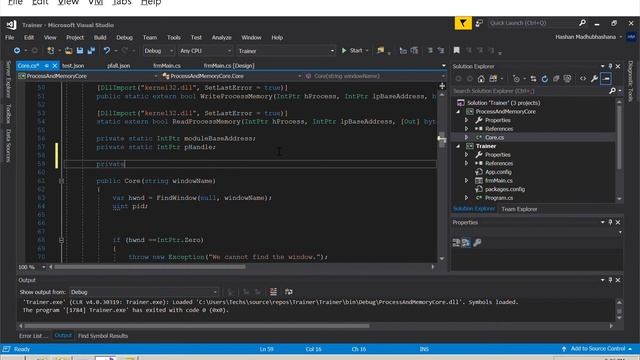Viewport: 640px width, 360px height.
Task: Open the yellow feedback filter notification icon
Action: click(x=463, y=23)
